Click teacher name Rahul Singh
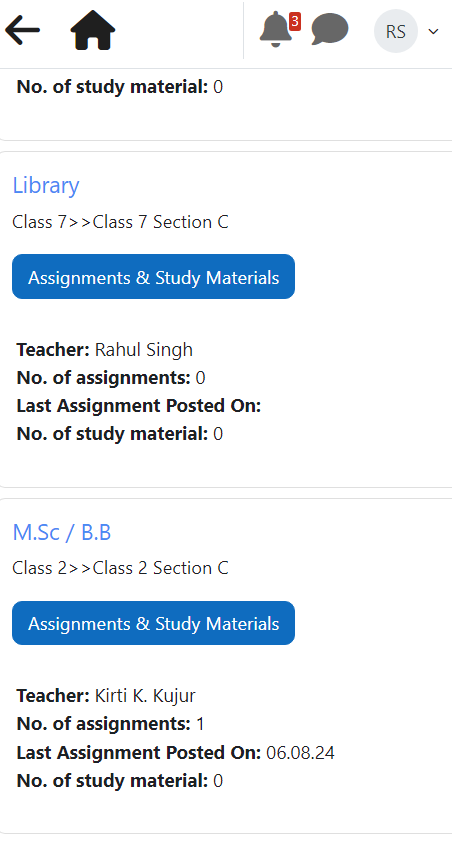Image resolution: width=452 pixels, height=842 pixels. [x=144, y=350]
